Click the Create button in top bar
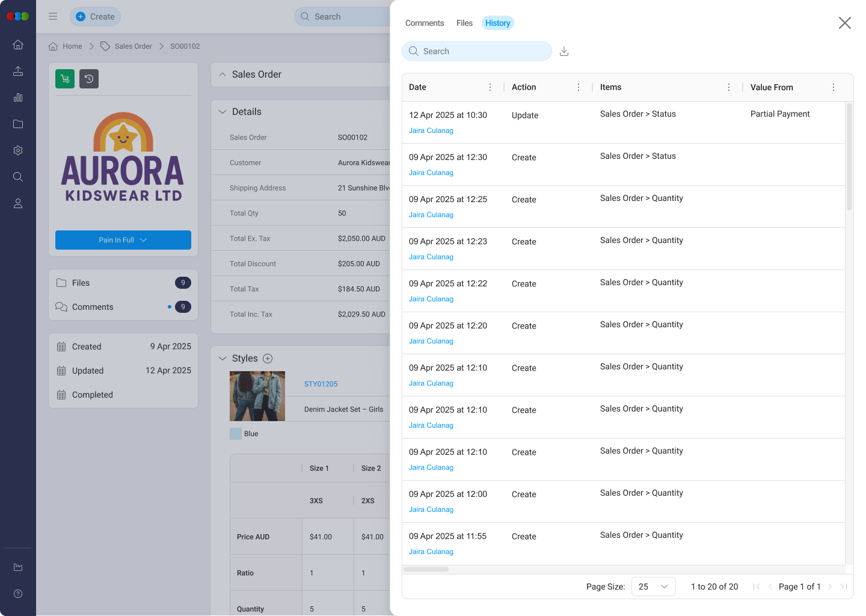The height and width of the screenshot is (616, 866). pos(95,17)
